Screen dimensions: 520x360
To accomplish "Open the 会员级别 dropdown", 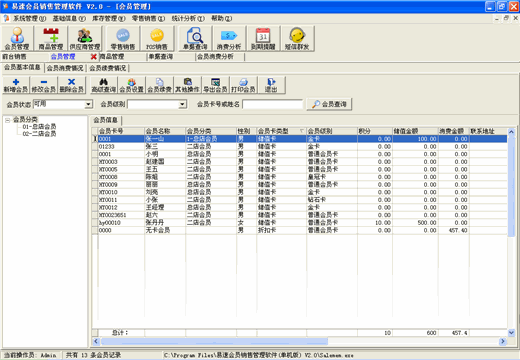I will tap(182, 104).
